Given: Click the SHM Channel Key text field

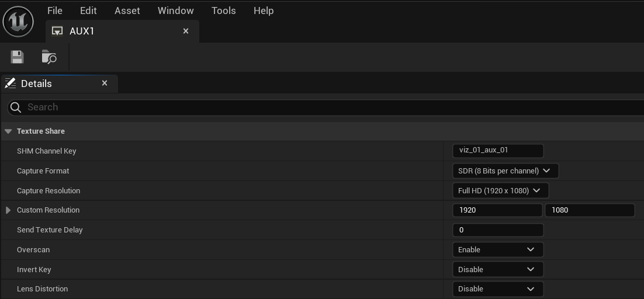Looking at the screenshot, I should click(x=498, y=150).
